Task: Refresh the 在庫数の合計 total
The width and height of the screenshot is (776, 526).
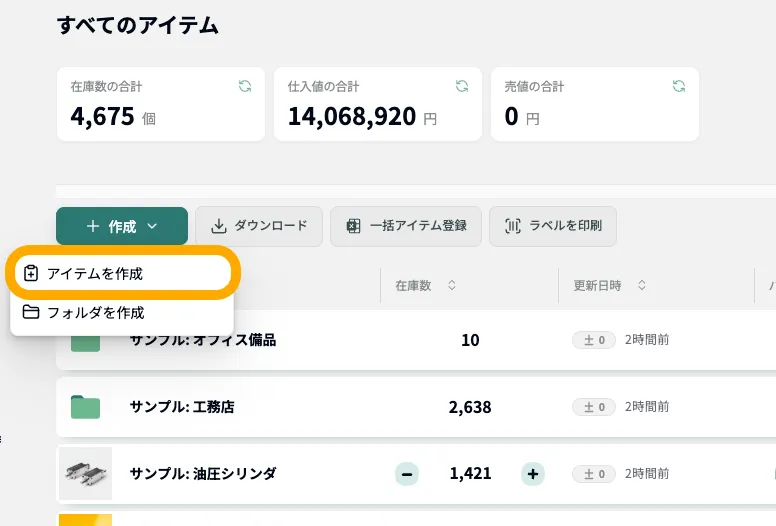Action: point(245,87)
